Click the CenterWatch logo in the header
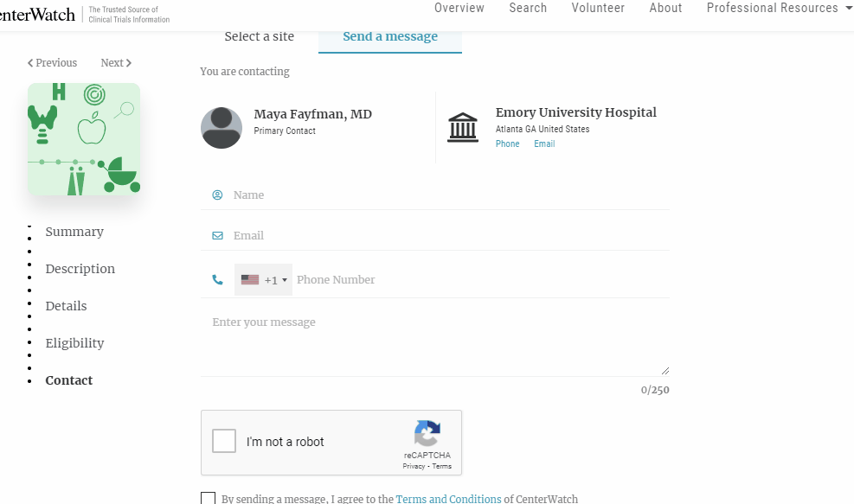 pos(39,13)
